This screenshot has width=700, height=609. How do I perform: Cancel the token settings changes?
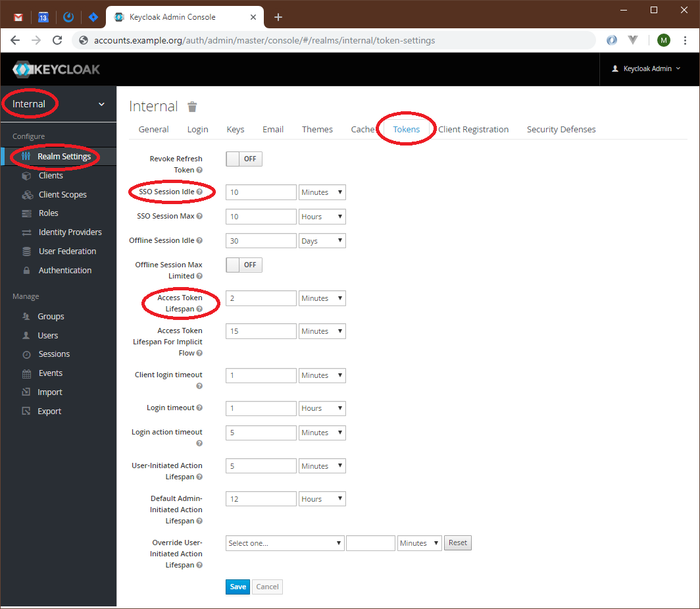click(x=267, y=587)
